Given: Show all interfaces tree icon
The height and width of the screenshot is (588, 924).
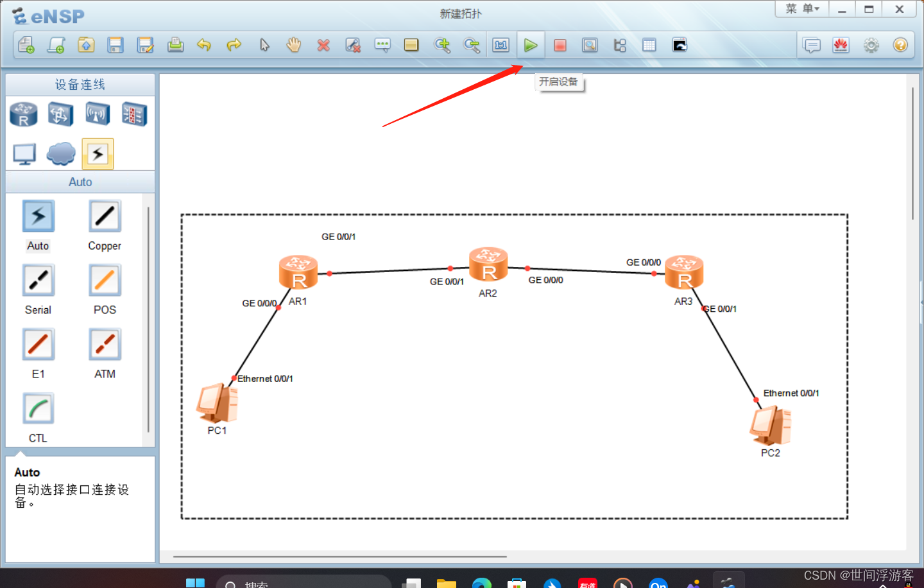Looking at the screenshot, I should [x=620, y=45].
